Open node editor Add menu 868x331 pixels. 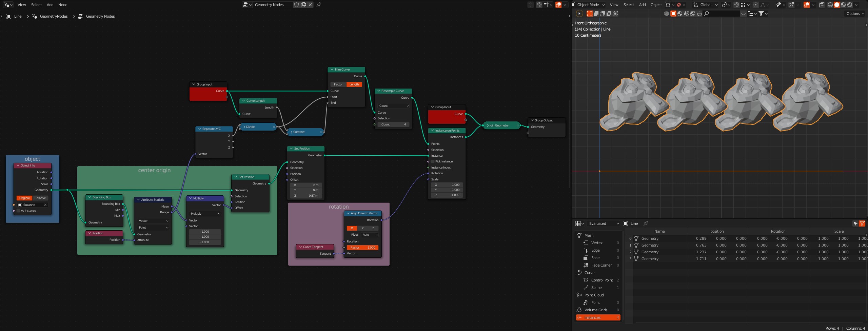[x=50, y=5]
